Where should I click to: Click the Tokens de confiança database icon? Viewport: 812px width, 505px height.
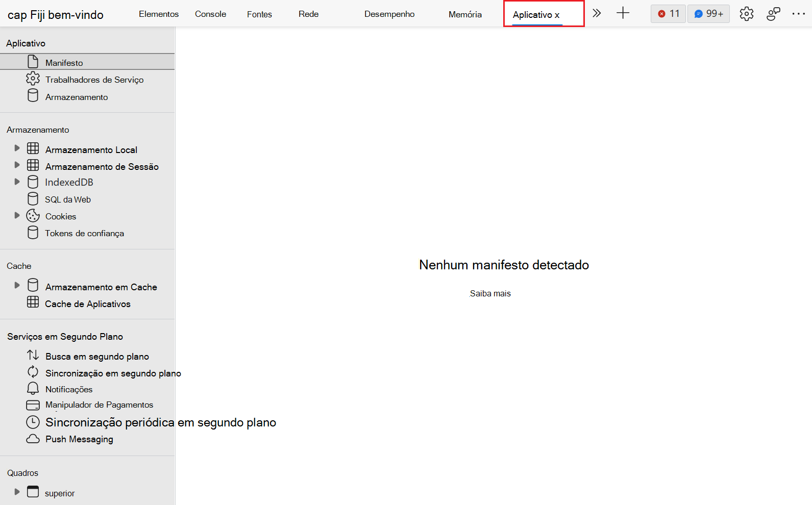33,233
